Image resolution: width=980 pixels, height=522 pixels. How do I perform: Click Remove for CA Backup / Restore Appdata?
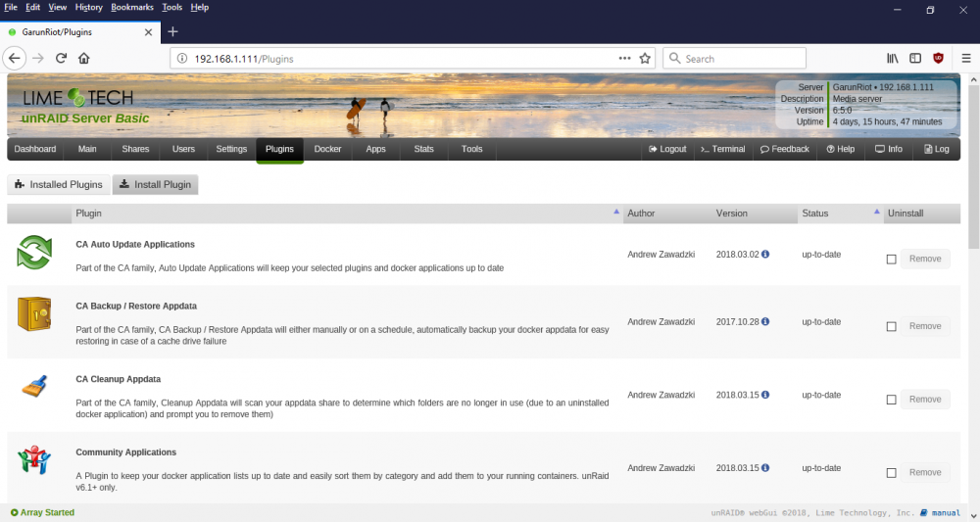pos(925,326)
